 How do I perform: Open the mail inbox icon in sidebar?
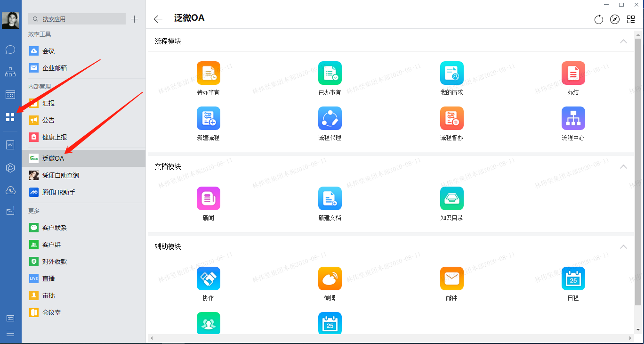click(10, 212)
